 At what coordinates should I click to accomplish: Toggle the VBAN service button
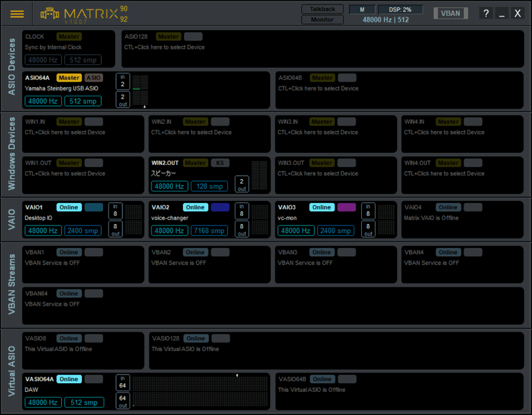coord(451,13)
